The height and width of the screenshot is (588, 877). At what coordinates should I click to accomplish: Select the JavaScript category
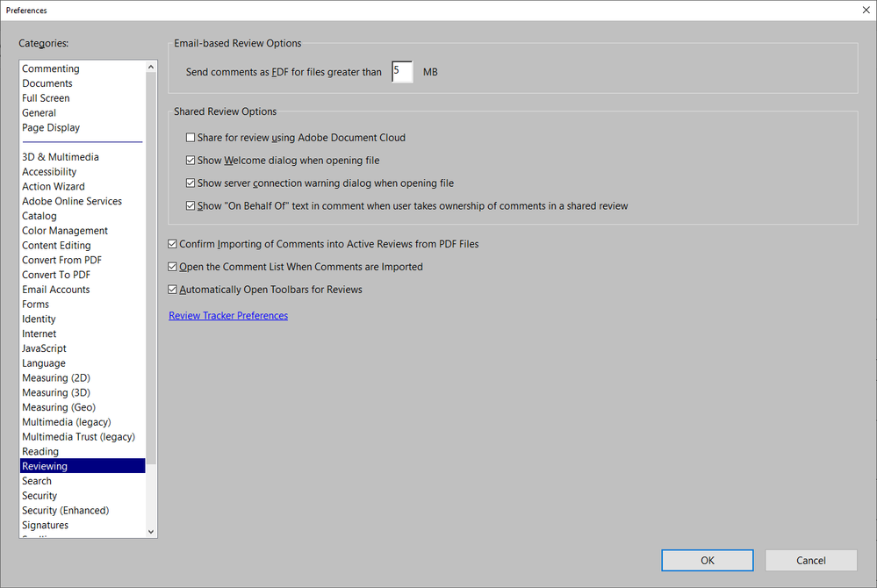[44, 348]
